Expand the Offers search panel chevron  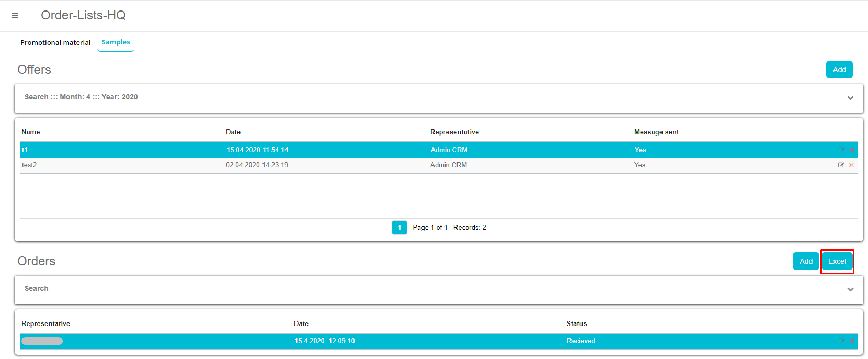pyautogui.click(x=850, y=98)
